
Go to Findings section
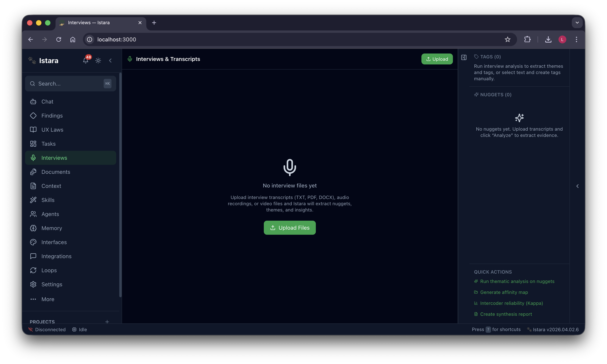[x=52, y=116]
